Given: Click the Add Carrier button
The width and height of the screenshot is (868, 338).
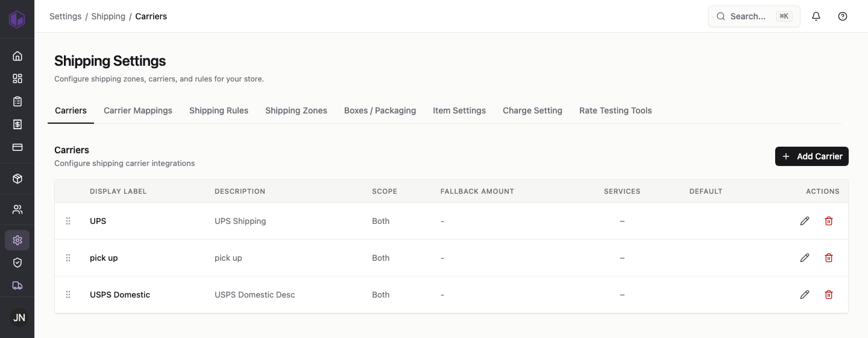Looking at the screenshot, I should [812, 156].
